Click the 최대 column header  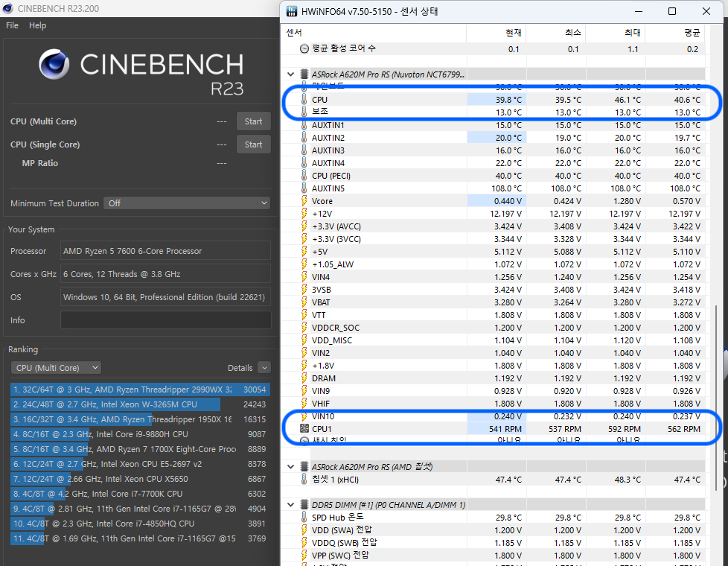(615, 33)
